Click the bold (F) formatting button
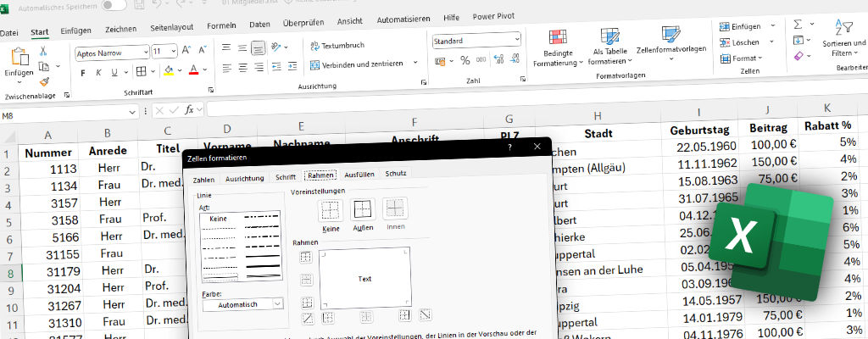868x339 pixels. coord(83,72)
